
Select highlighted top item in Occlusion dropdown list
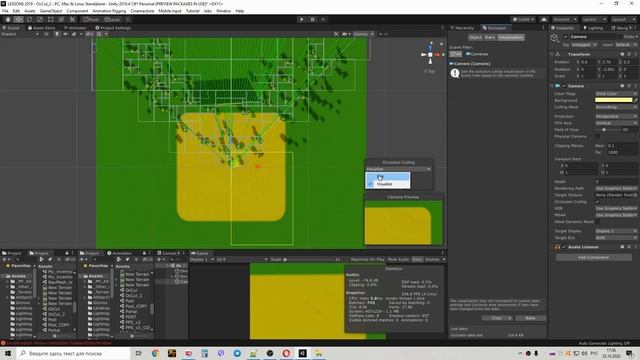[387, 176]
